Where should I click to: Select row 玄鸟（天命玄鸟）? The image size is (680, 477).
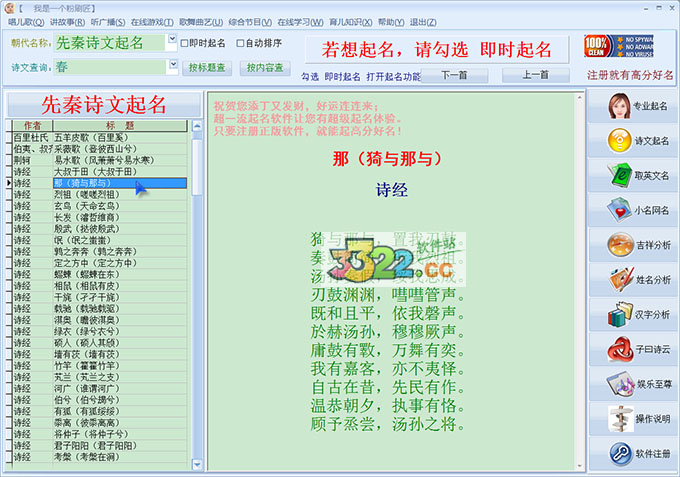pos(120,206)
